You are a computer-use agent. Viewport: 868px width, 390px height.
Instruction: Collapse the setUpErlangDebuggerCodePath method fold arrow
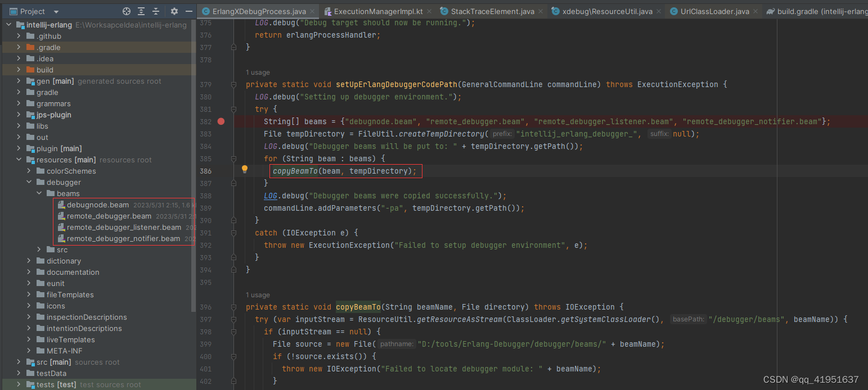tap(233, 84)
